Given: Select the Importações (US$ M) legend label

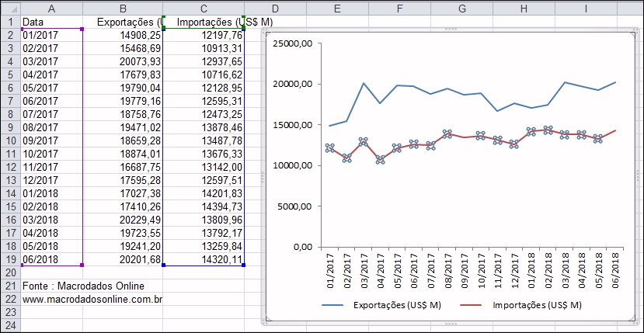Looking at the screenshot, I should (537, 306).
